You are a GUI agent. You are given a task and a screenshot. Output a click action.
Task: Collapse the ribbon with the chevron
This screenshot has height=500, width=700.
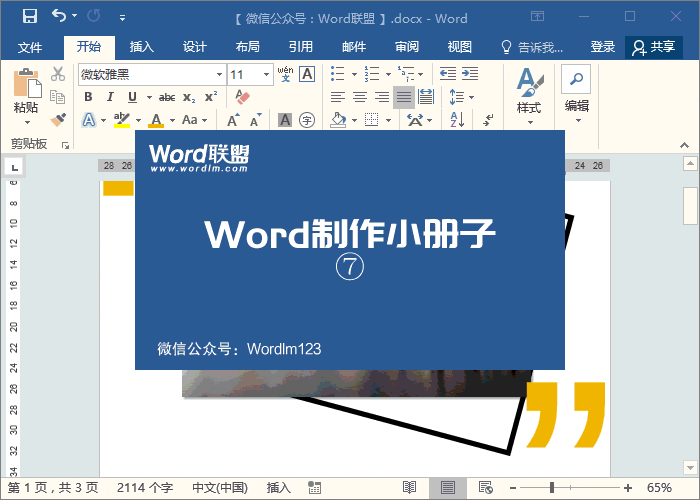(684, 145)
